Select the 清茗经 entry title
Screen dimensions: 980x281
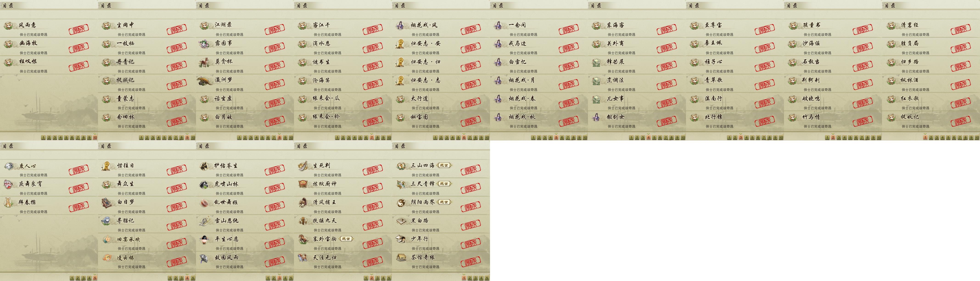[910, 25]
